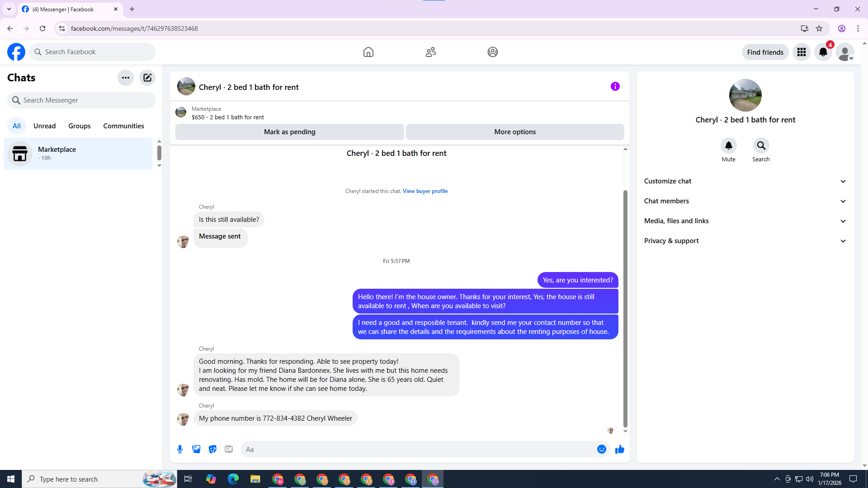The width and height of the screenshot is (868, 488).
Task: Attach a photo using image icon
Action: coord(196,449)
